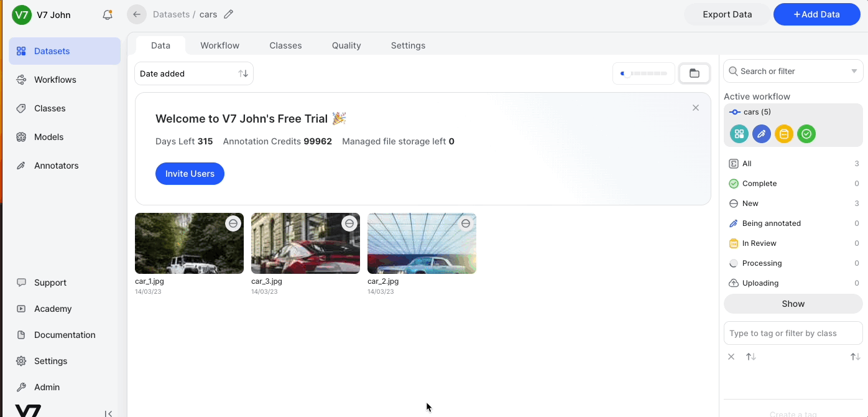The height and width of the screenshot is (417, 868).
Task: Open Annotators in the sidebar
Action: tap(65, 166)
